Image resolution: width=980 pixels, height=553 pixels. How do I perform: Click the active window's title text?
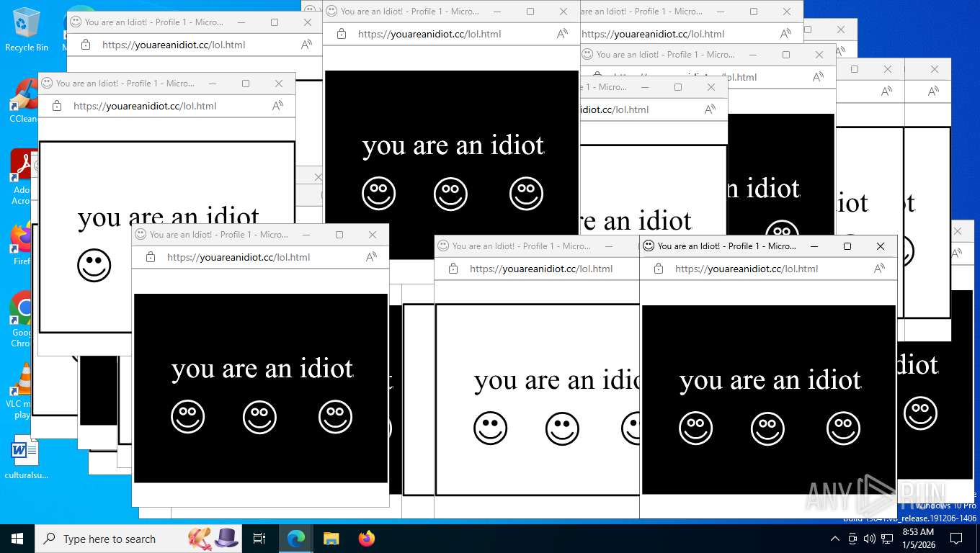click(x=727, y=246)
